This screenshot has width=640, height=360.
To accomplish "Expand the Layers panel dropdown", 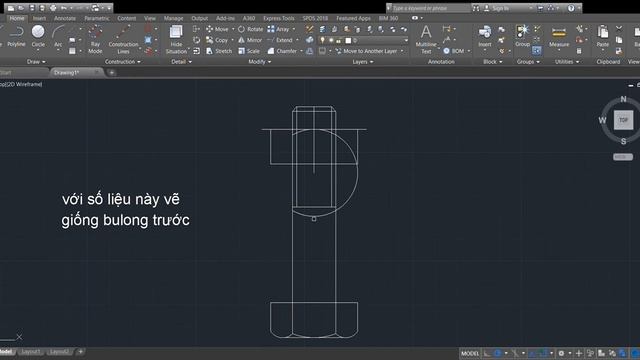I will (x=362, y=62).
